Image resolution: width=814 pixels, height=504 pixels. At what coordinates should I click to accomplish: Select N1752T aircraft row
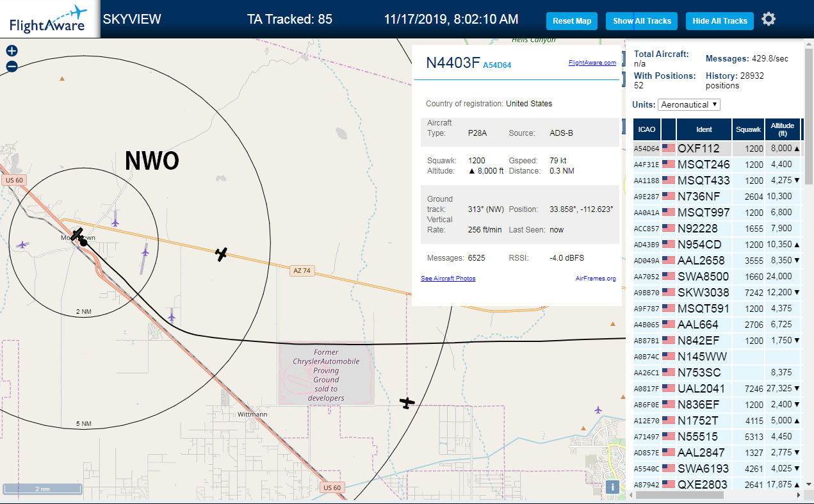718,421
